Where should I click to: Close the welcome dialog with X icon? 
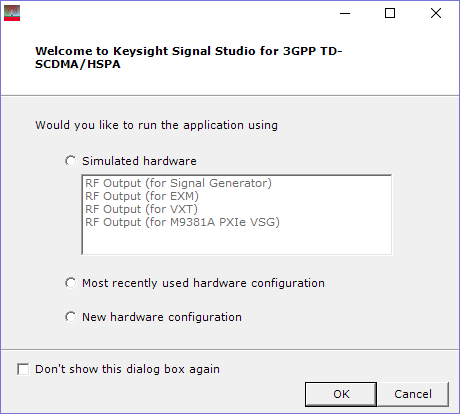click(436, 13)
